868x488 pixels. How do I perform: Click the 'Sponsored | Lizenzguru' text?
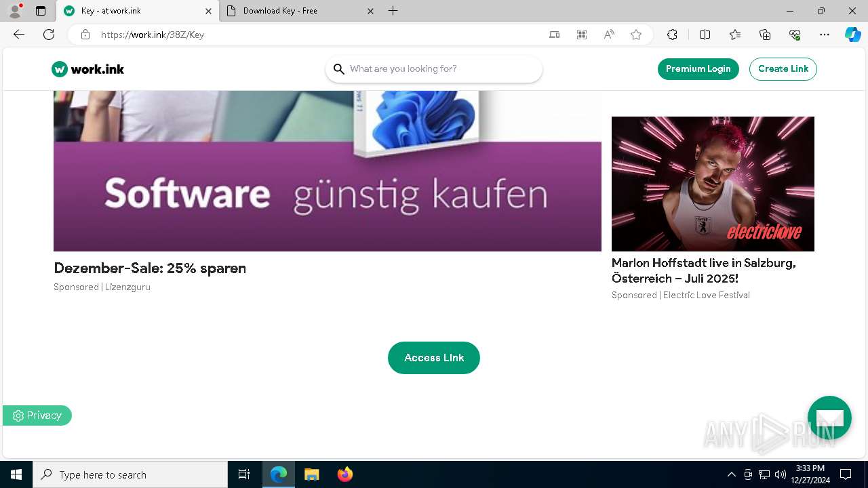tap(102, 287)
